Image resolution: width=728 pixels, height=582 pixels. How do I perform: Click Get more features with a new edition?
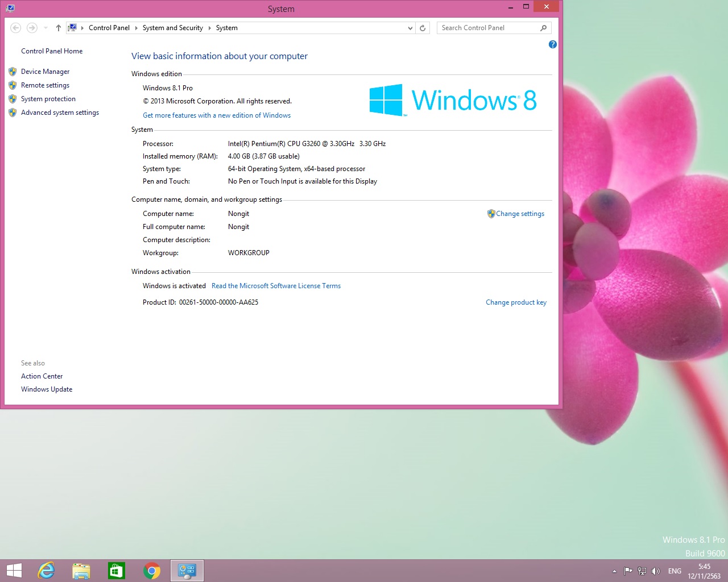coord(217,115)
